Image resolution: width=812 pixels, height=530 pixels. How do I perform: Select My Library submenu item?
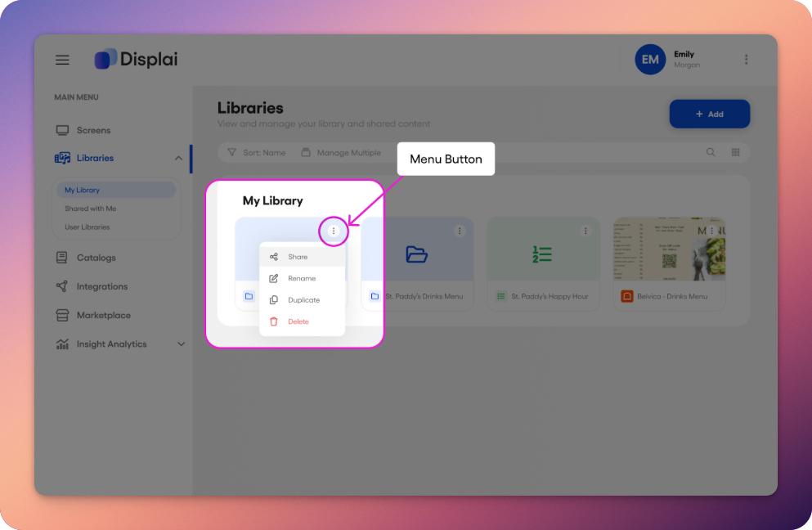pos(116,190)
